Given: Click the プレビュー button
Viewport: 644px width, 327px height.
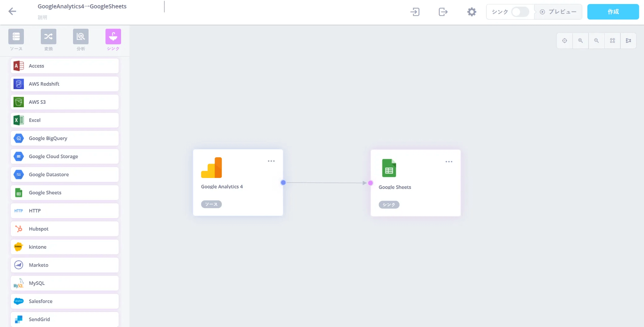Looking at the screenshot, I should coord(558,12).
